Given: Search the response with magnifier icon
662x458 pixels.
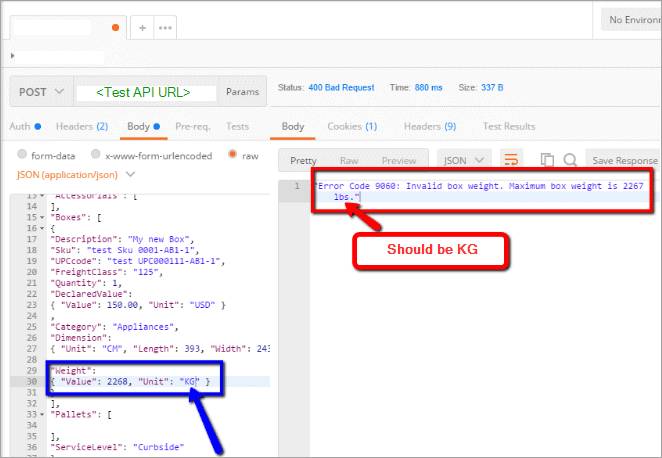Looking at the screenshot, I should click(x=570, y=160).
